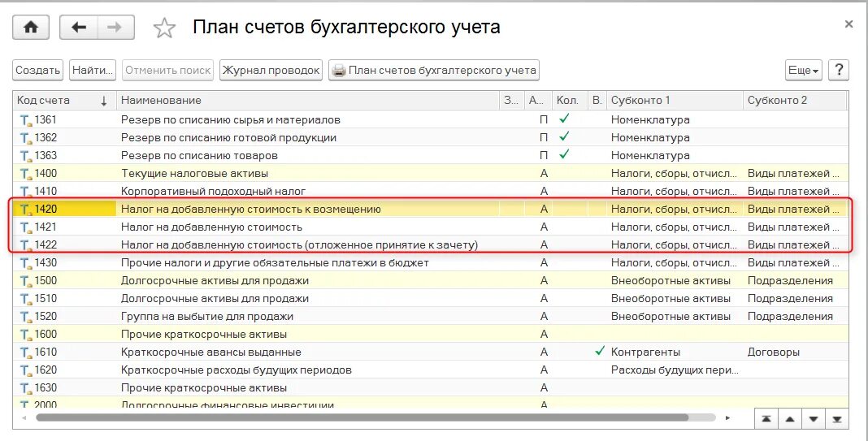Click Расходы будущих пери... cell
The image size is (868, 441).
pyautogui.click(x=675, y=370)
